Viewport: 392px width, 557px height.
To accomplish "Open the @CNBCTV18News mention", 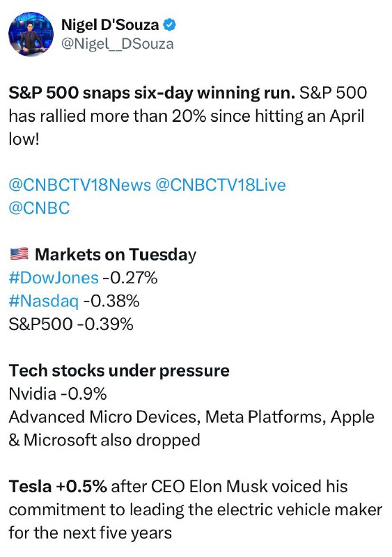I will pyautogui.click(x=80, y=185).
